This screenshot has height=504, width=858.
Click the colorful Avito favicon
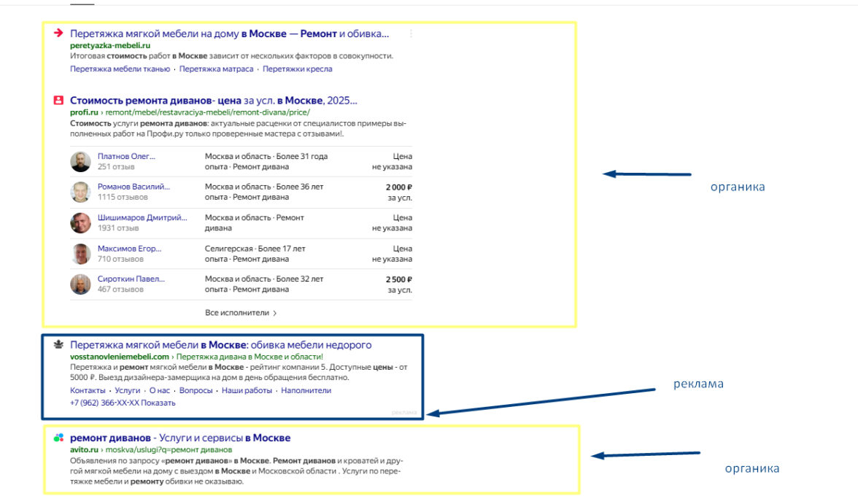[x=58, y=438]
